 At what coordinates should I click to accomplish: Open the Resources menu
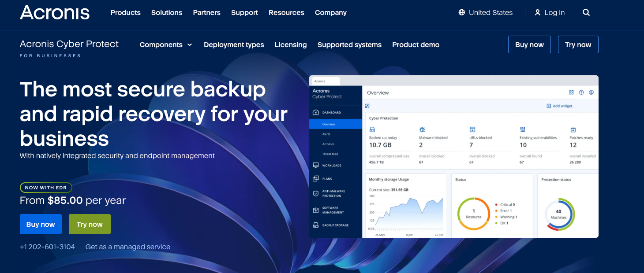click(286, 12)
